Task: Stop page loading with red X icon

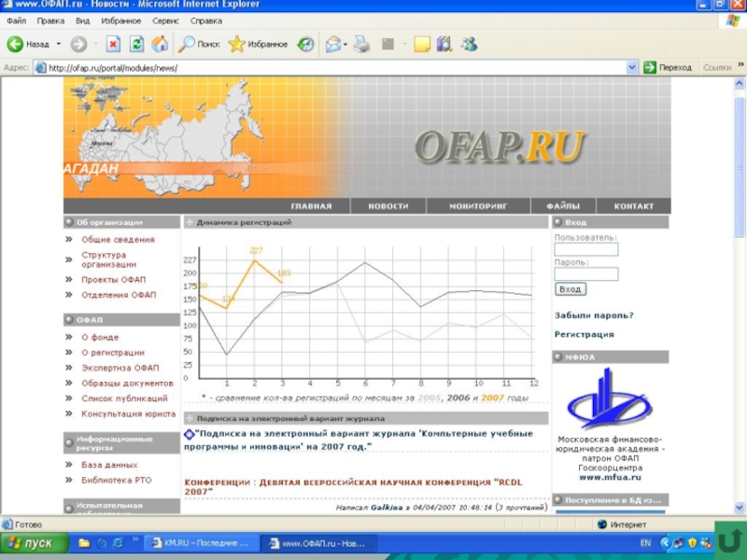Action: tap(113, 44)
